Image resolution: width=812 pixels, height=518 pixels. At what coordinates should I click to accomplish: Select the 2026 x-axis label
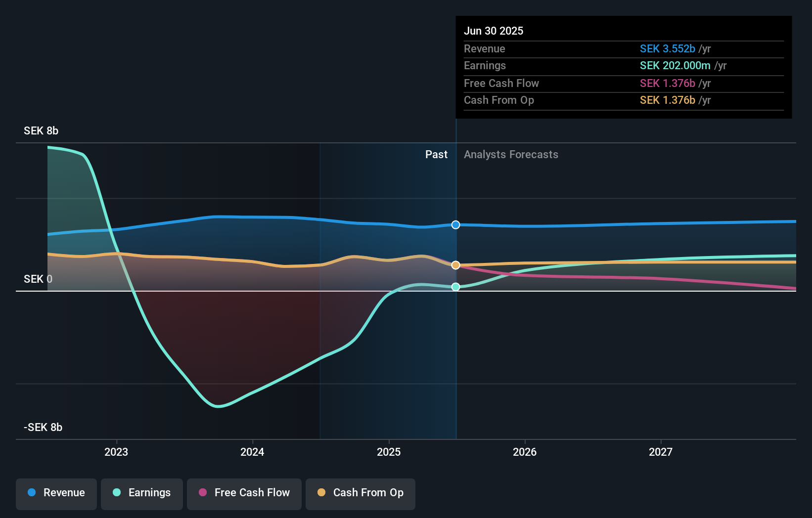pos(525,452)
